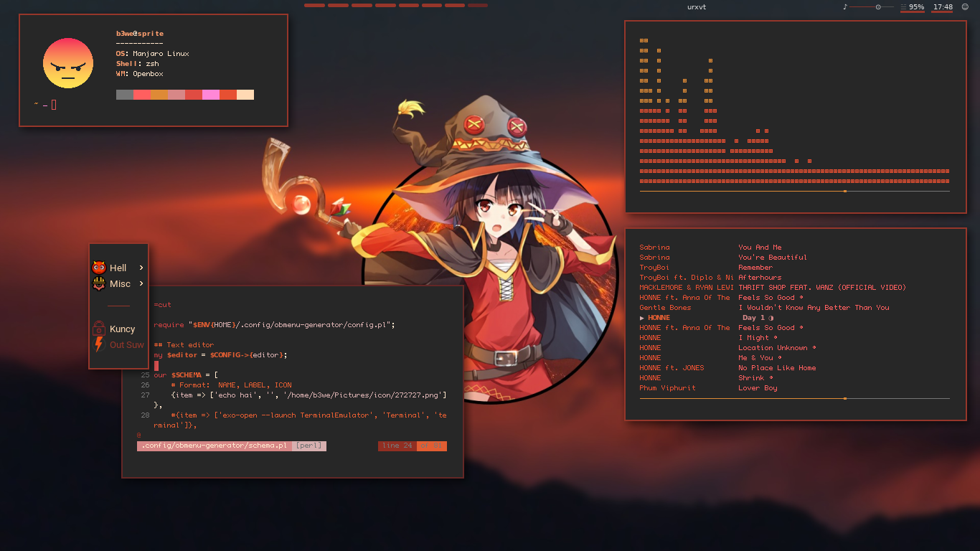This screenshot has width=980, height=551.
Task: Select the song 'You're Beautiful' by Sabrina
Action: [x=794, y=258]
